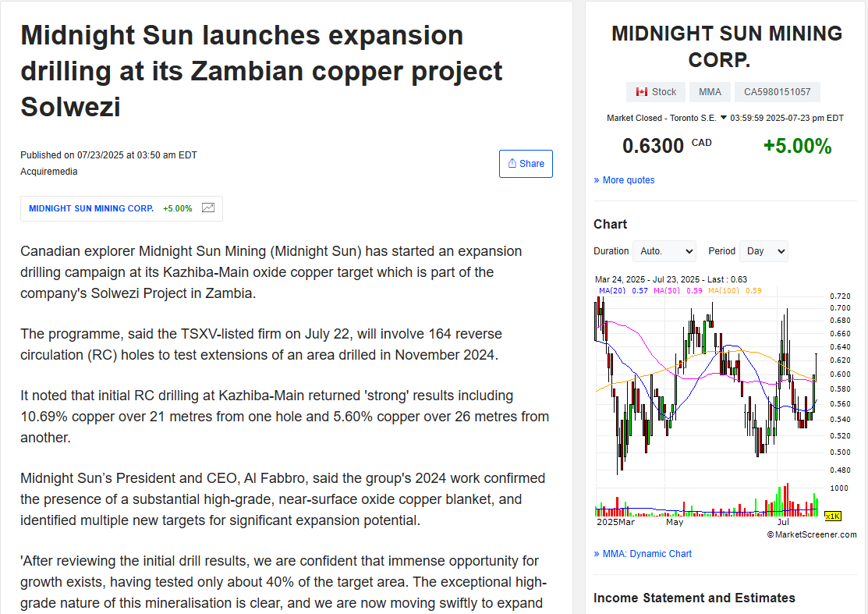Image resolution: width=868 pixels, height=614 pixels.
Task: Click the published date 07/23/2025 line
Action: click(108, 155)
